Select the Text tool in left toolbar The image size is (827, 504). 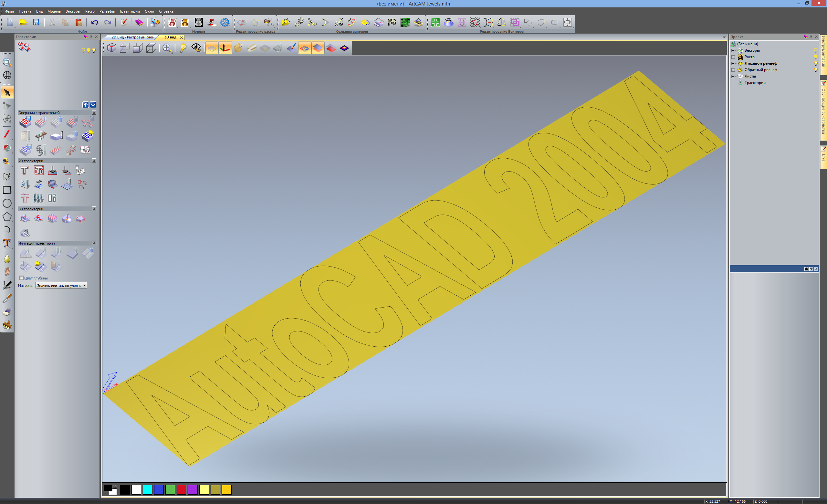coord(7,243)
